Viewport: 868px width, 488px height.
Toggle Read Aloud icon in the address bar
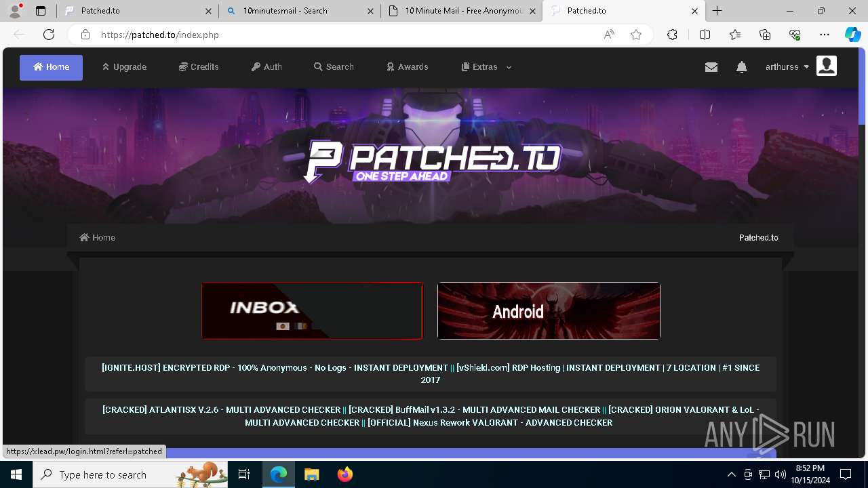609,35
